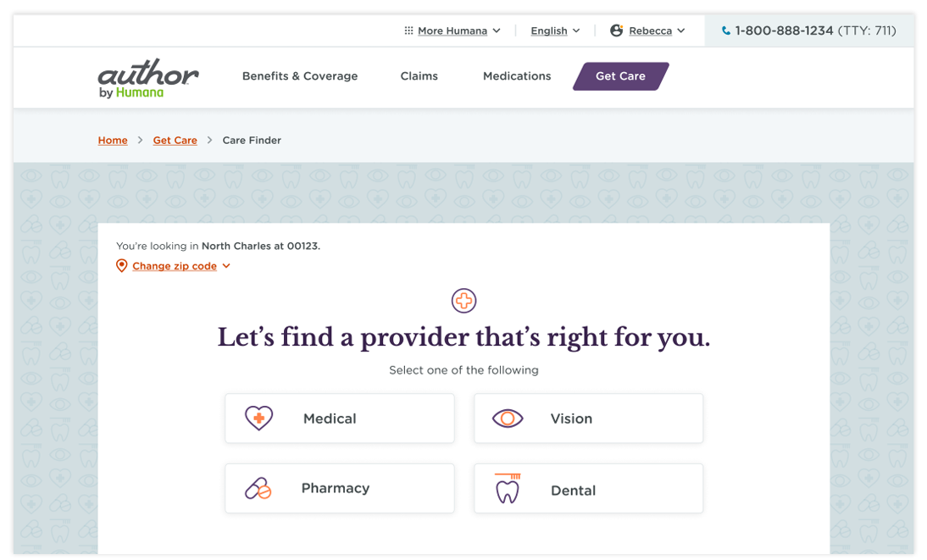Select the Get Care tab
Screen dimensions: 927x560
[621, 76]
